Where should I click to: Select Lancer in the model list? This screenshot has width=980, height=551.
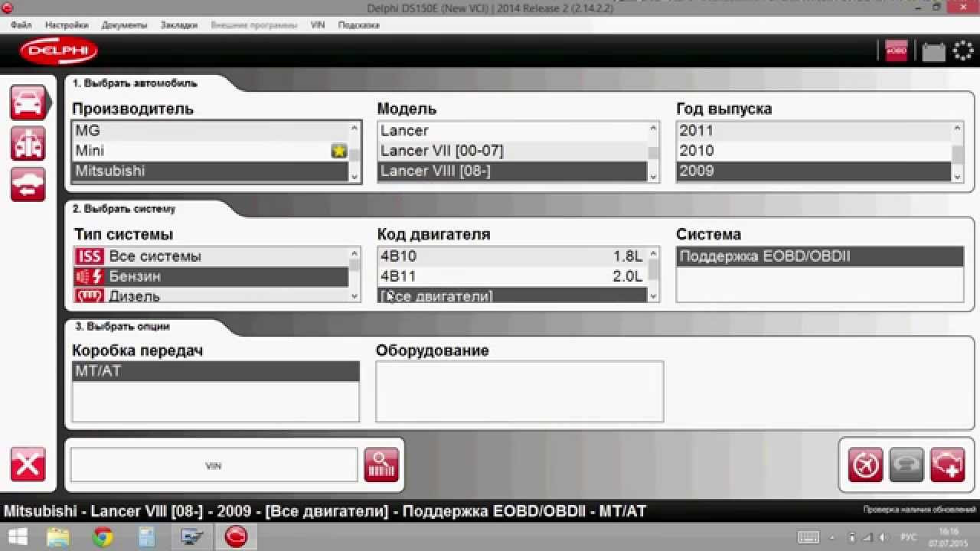coord(513,131)
